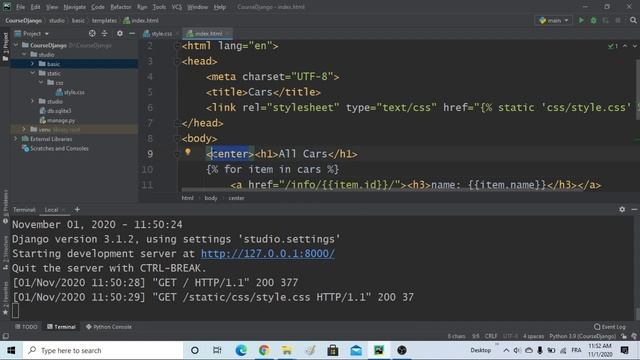
Task: Click the Locate/Select Opened File icon in Project panel
Action: pos(92,33)
